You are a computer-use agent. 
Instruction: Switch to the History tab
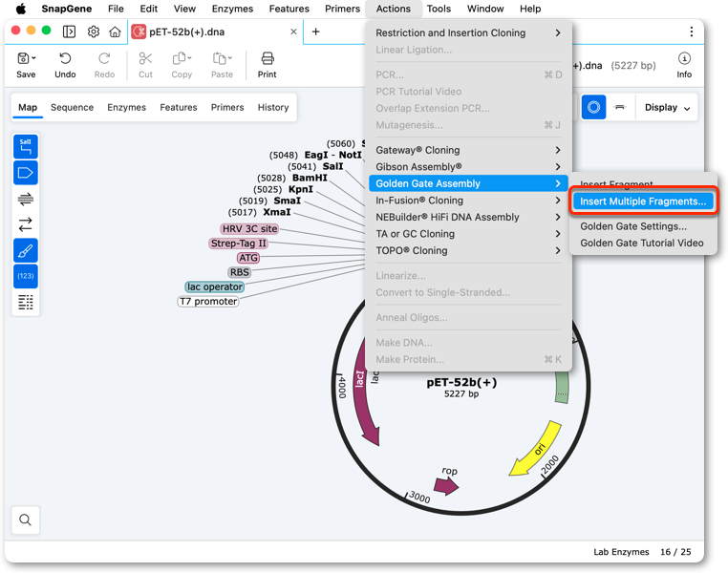coord(273,107)
